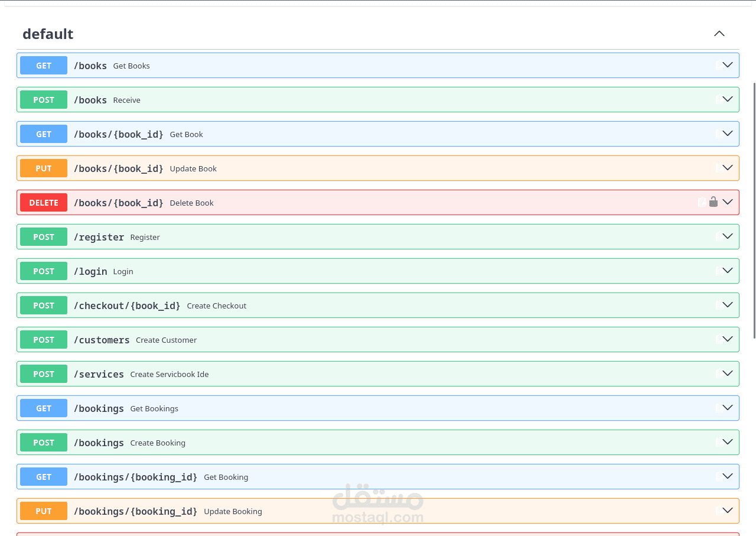This screenshot has width=756, height=536.
Task: Open the /customers path link
Action: pos(102,340)
